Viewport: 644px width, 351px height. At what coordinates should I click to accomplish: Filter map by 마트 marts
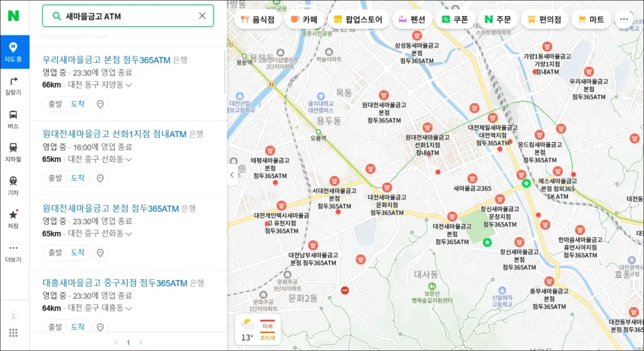[591, 19]
